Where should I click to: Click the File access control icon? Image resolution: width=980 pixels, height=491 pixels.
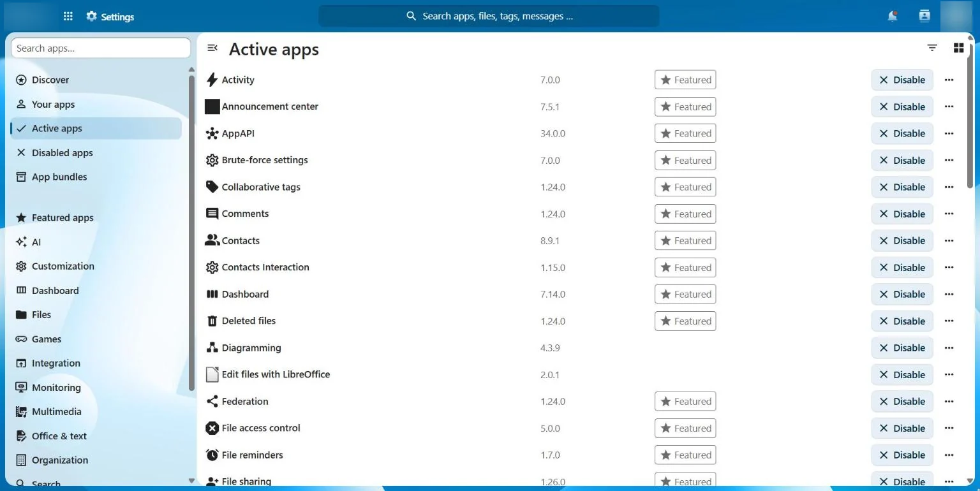pyautogui.click(x=212, y=428)
